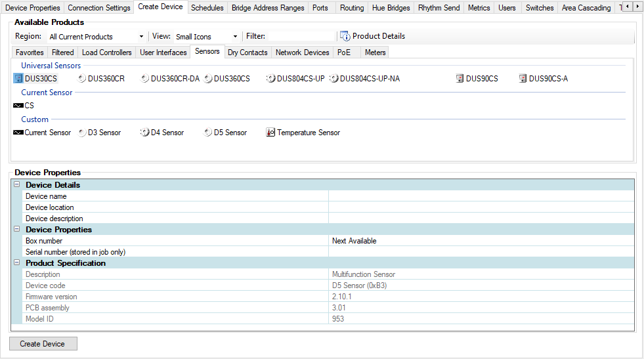Open the Users tab
The width and height of the screenshot is (644, 359).
(x=507, y=8)
